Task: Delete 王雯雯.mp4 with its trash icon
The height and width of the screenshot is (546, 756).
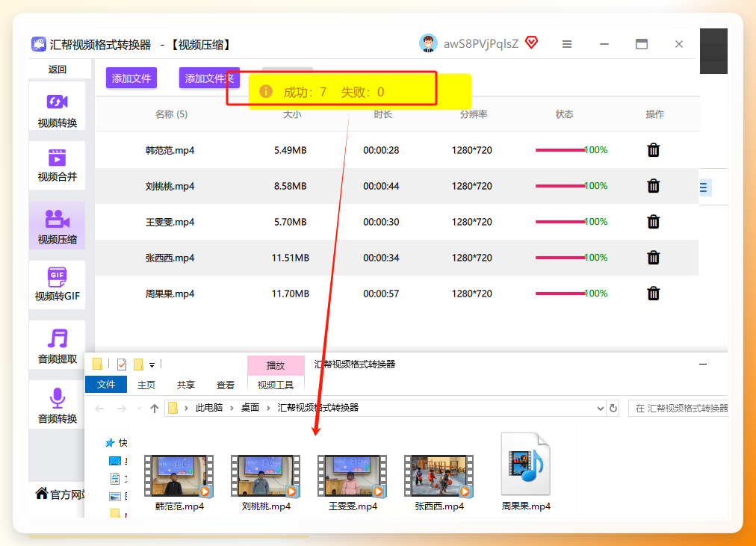Action: pos(654,222)
